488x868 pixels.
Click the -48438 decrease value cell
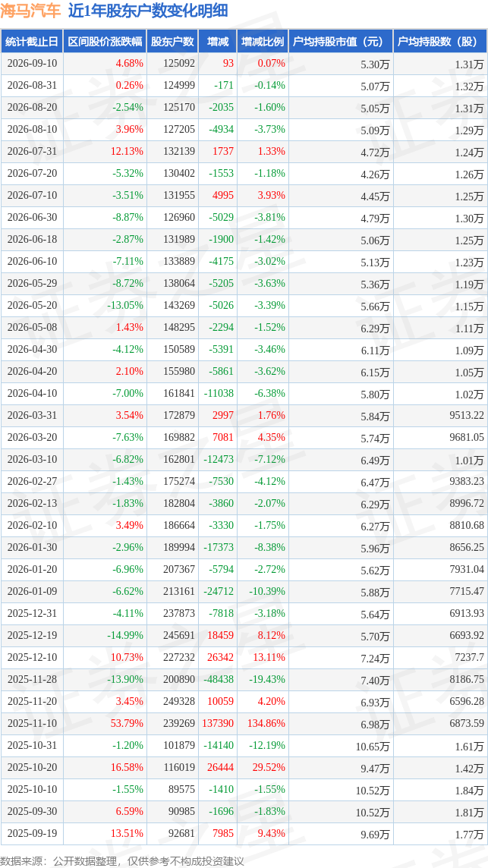(x=219, y=679)
